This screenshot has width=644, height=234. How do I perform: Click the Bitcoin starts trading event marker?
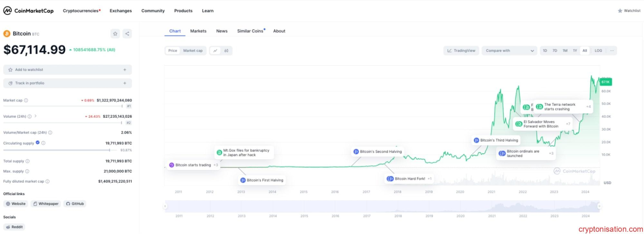tap(194, 165)
